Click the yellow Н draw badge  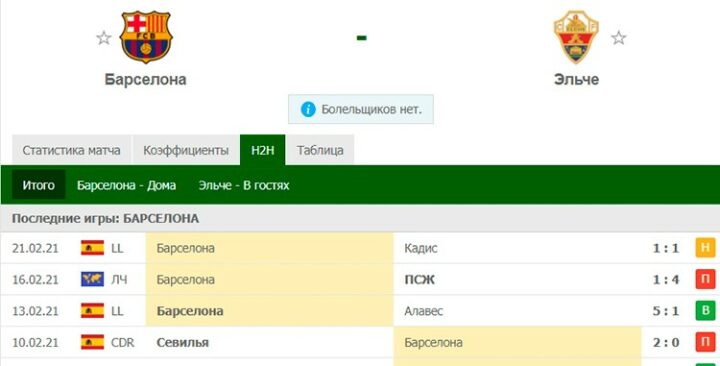[705, 248]
